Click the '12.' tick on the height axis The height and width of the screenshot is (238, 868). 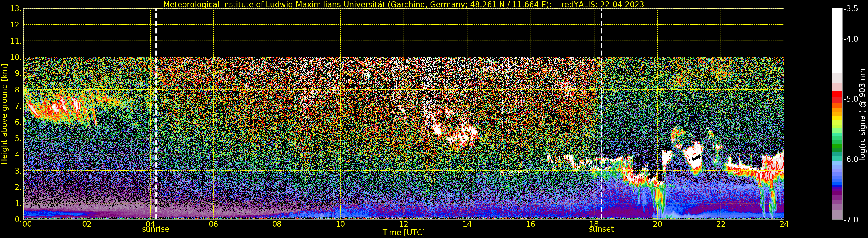16,25
